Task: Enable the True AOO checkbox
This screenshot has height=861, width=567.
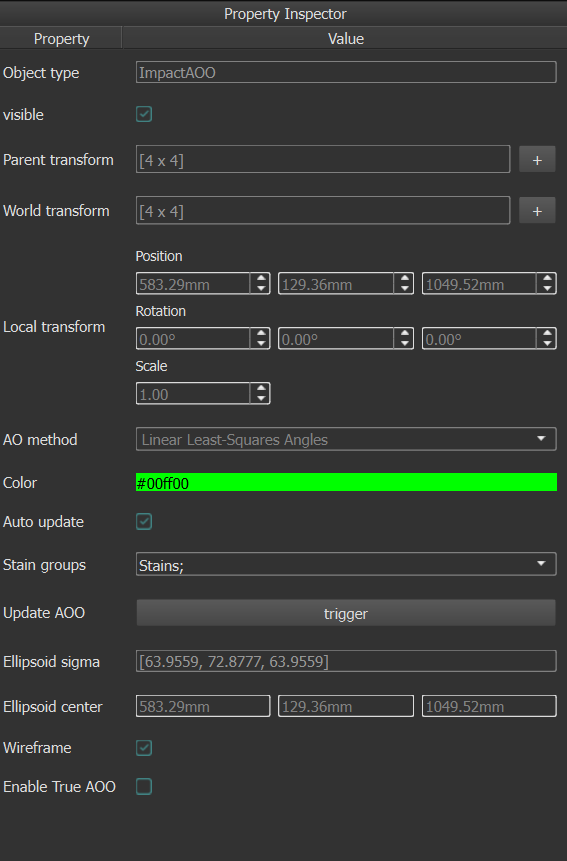Action: (144, 786)
